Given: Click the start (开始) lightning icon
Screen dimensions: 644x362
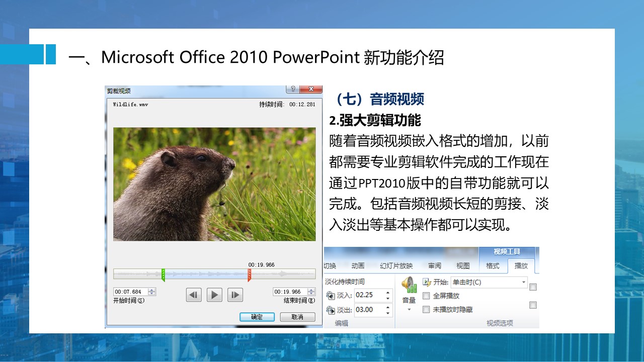Looking at the screenshot, I should [427, 282].
